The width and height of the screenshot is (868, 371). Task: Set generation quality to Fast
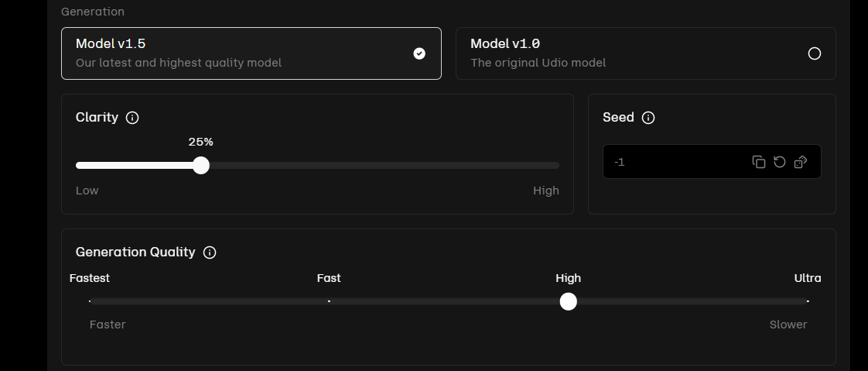(329, 301)
